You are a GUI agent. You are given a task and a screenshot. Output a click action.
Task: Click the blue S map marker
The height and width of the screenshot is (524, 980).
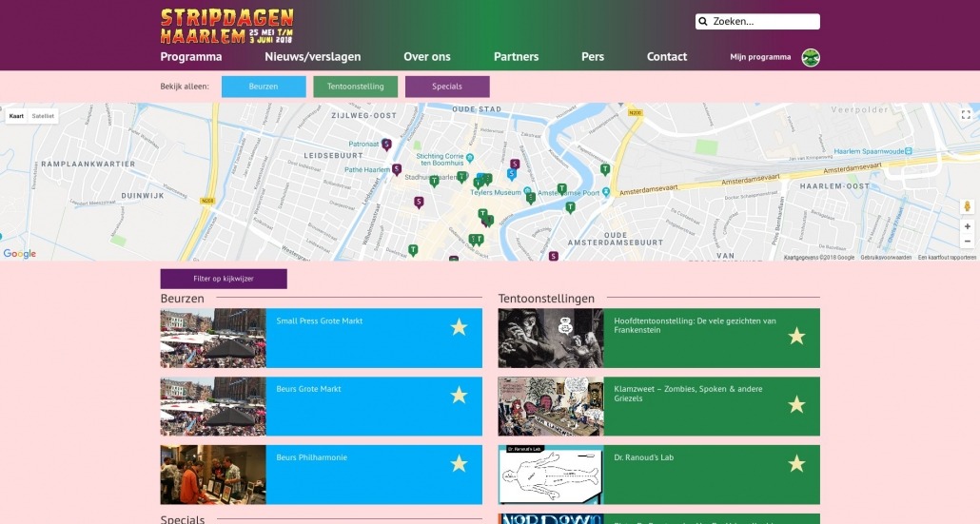pyautogui.click(x=511, y=174)
